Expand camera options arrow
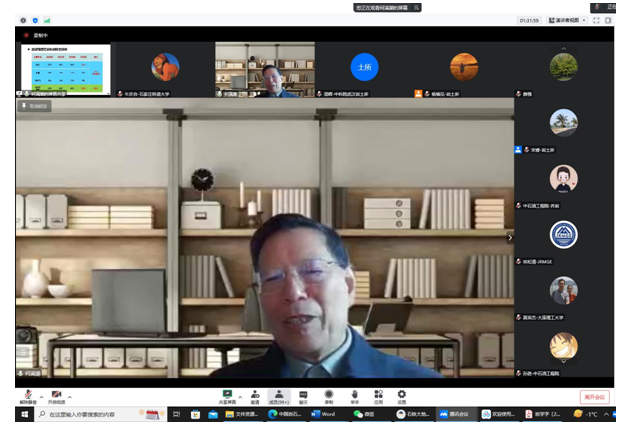This screenshot has width=630, height=428. [x=70, y=394]
